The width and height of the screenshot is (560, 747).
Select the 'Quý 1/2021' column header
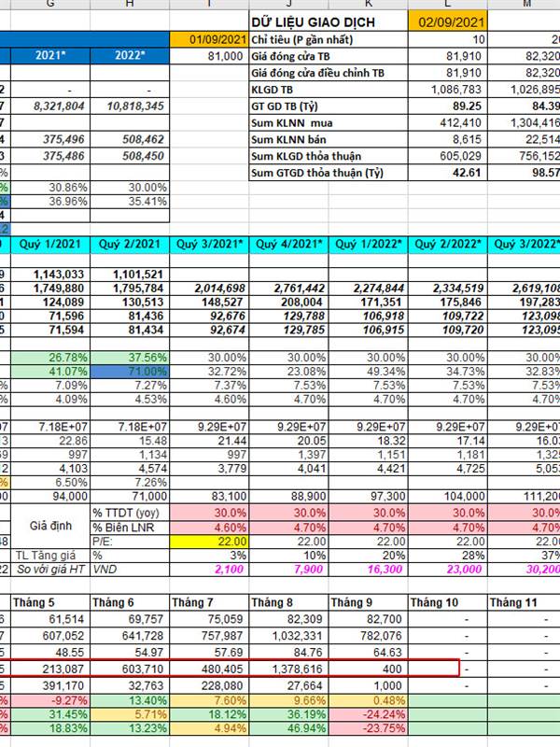pyautogui.click(x=50, y=245)
